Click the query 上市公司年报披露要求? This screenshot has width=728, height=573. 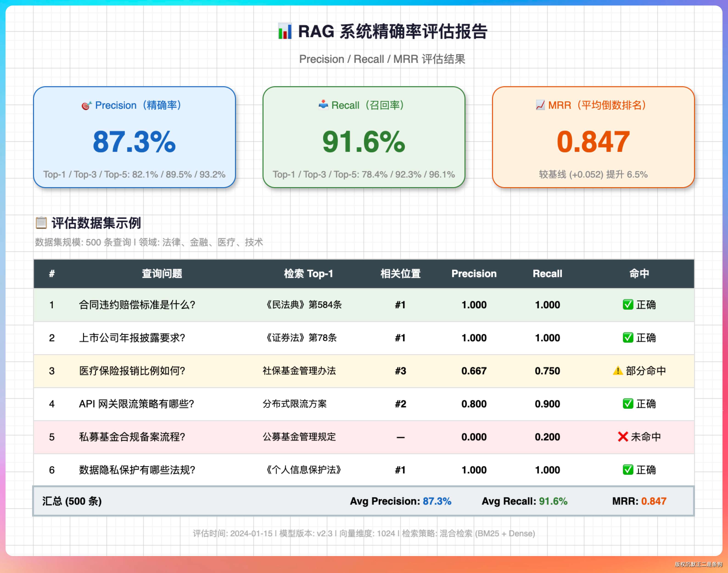pos(132,337)
